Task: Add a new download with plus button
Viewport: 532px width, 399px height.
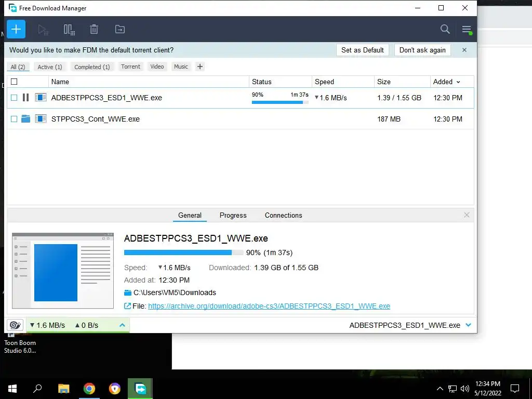Action: [16, 29]
